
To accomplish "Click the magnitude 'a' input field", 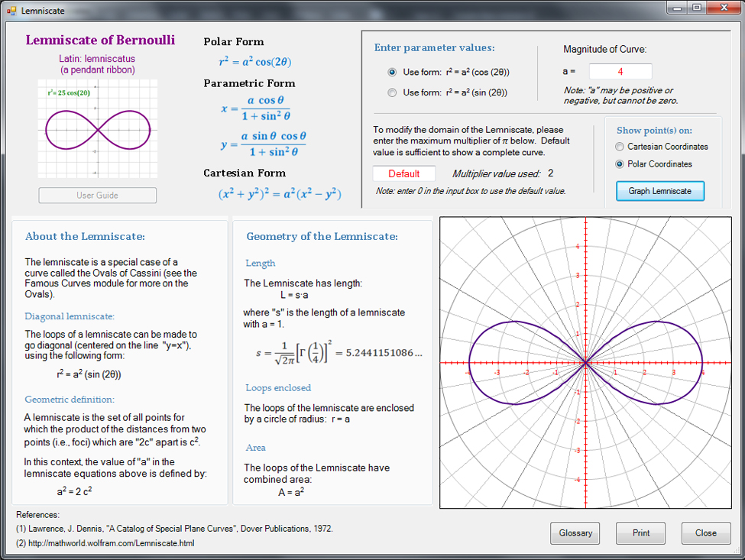I will pyautogui.click(x=620, y=71).
